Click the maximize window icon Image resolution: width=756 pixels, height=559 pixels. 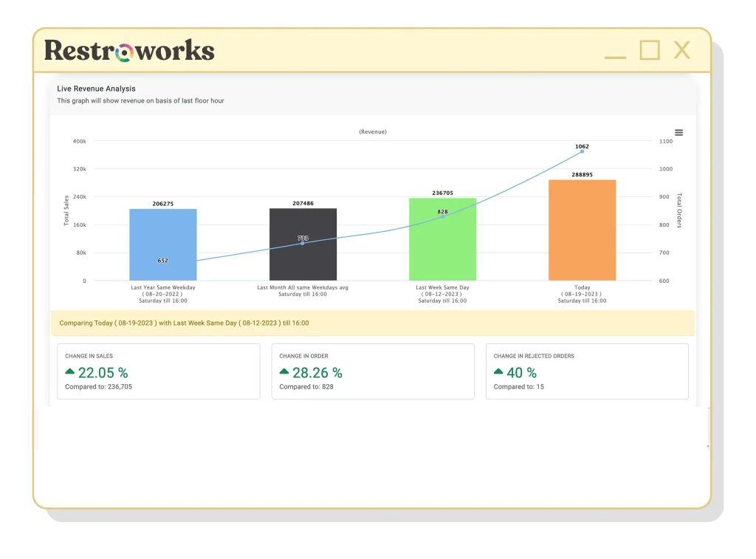click(649, 50)
